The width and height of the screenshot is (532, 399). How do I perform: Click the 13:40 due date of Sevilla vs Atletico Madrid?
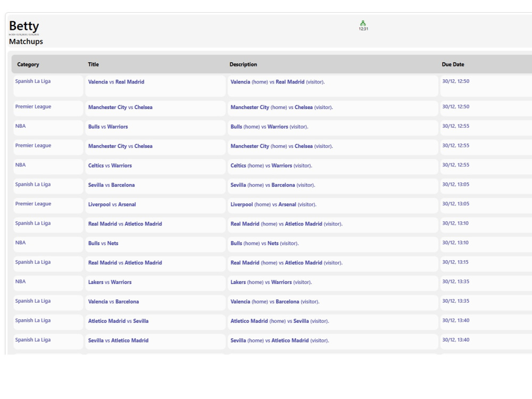[456, 339]
